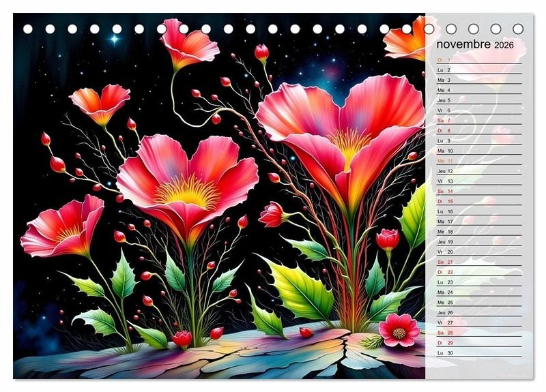
Task: Click the "novembre" month title
Action: pos(463,44)
